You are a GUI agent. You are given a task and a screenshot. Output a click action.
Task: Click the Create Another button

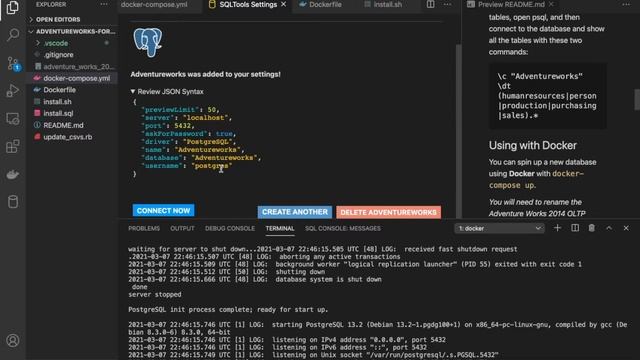coord(295,212)
